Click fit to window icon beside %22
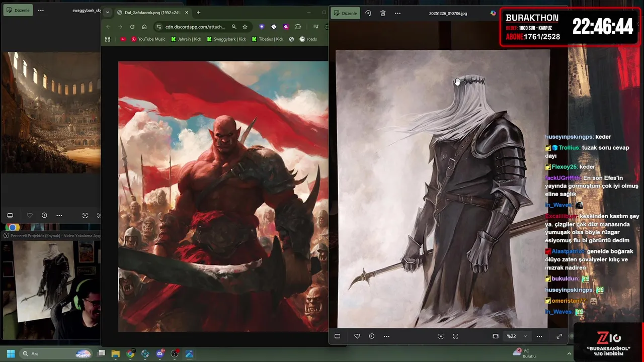644x362 pixels. click(x=496, y=336)
